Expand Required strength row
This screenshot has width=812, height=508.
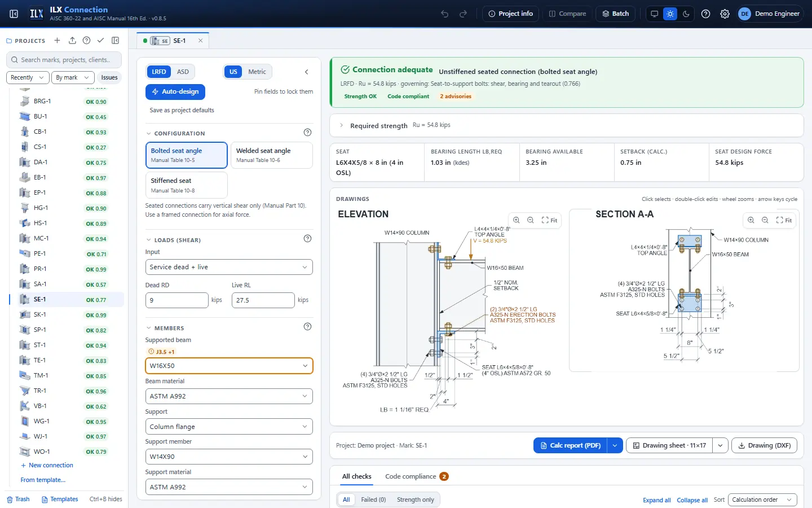coord(567,125)
